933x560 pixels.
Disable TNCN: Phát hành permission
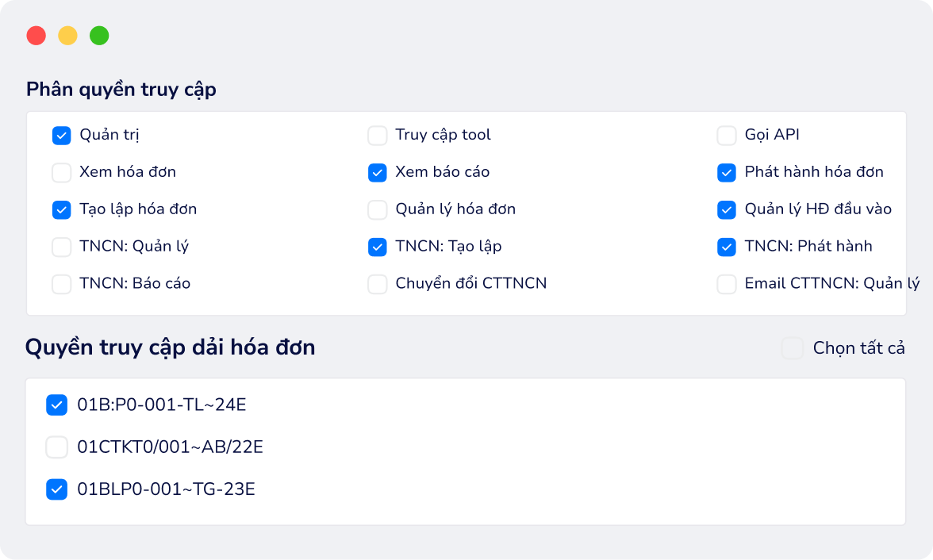[x=727, y=247]
